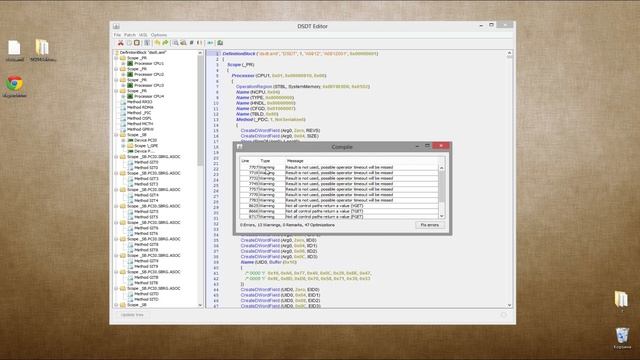Image resolution: width=640 pixels, height=360 pixels.
Task: Select the folder icon beside the document file
Action: click(42, 47)
